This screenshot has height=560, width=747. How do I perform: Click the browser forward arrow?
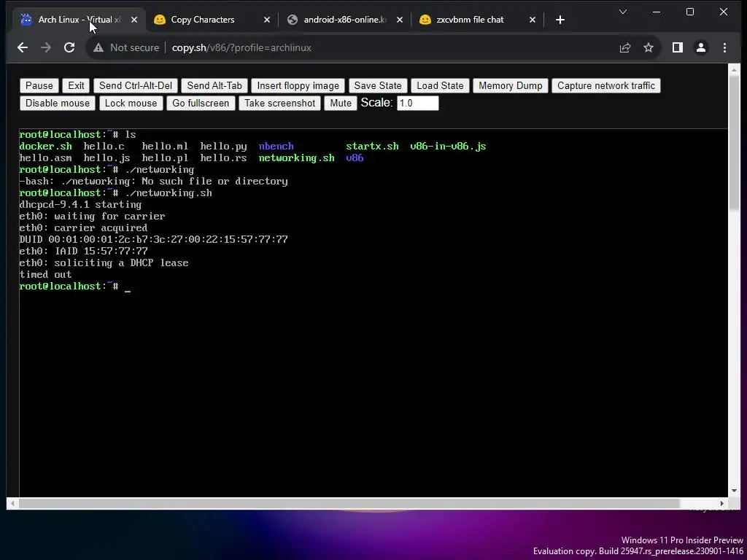click(x=46, y=47)
